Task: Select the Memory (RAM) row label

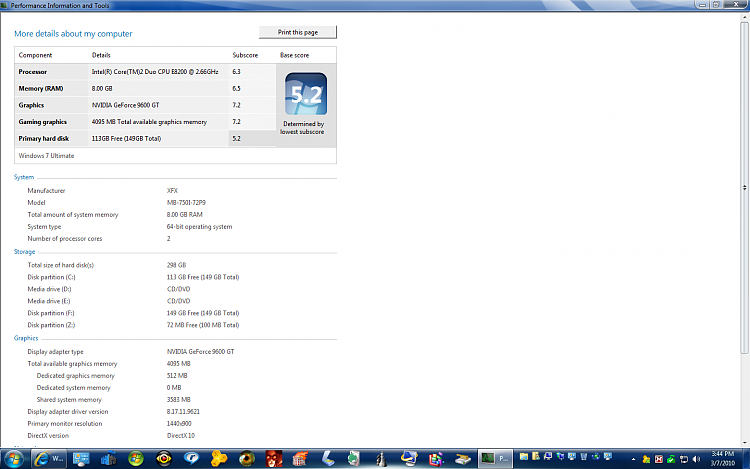Action: [41, 88]
